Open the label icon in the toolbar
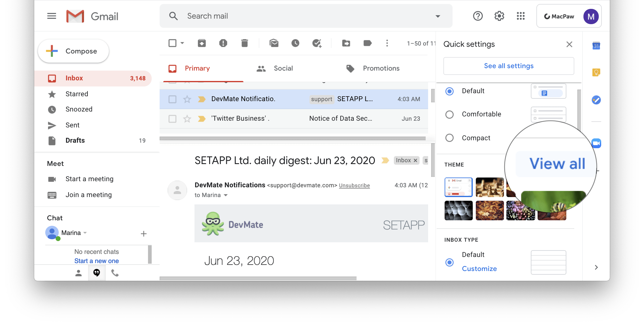Image resolution: width=644 pixels, height=326 pixels. [367, 43]
